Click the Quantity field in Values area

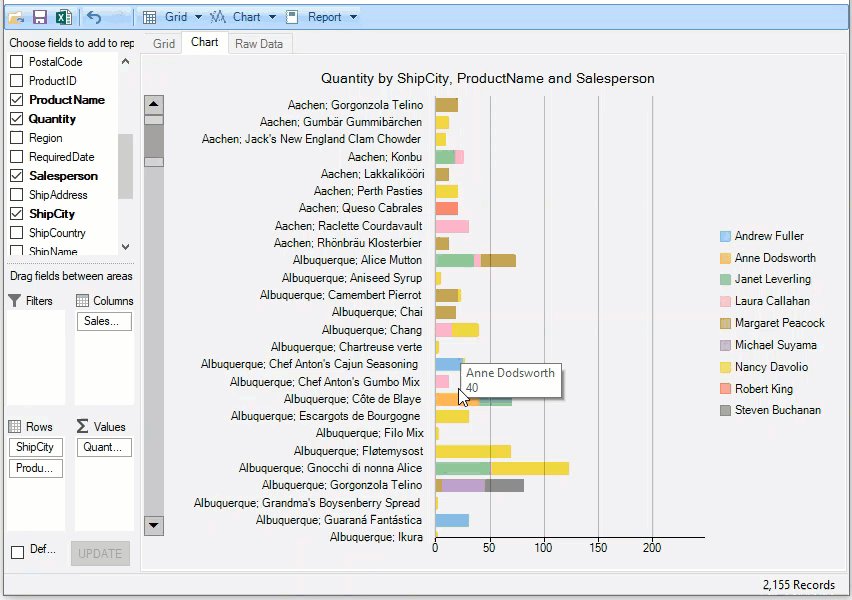[x=103, y=447]
